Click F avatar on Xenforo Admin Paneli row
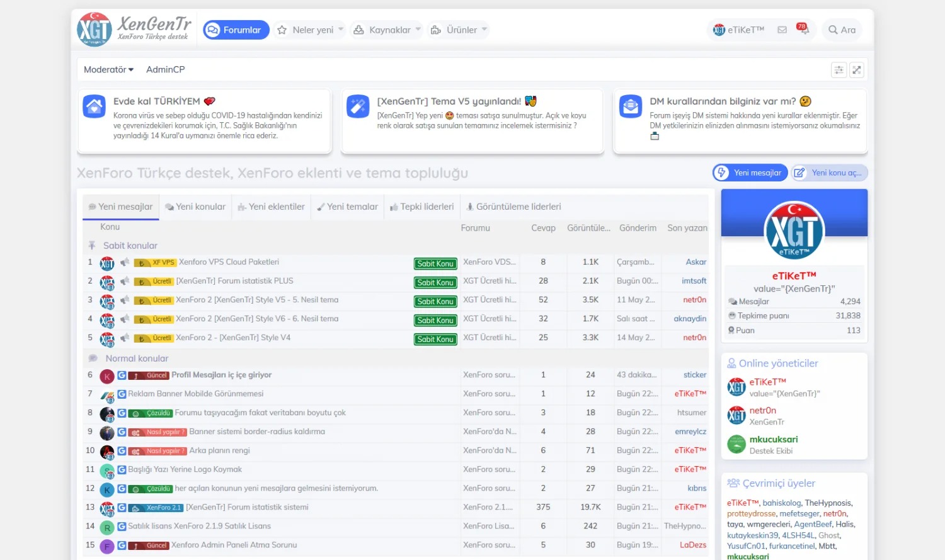This screenshot has height=560, width=945. (107, 547)
